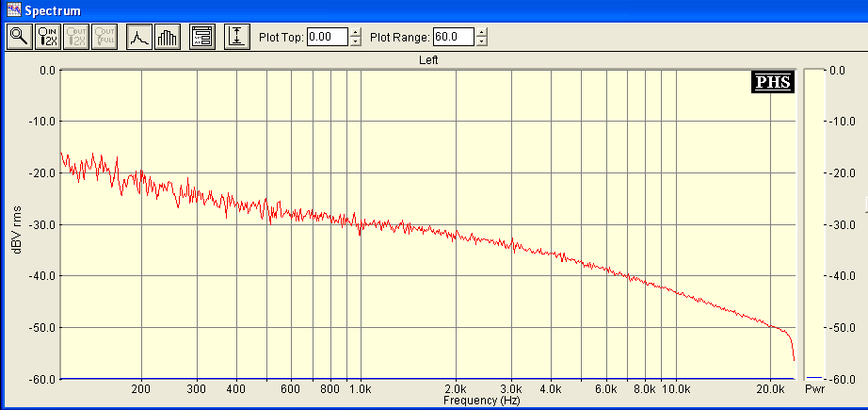Screen dimensions: 868x410
Task: Click the greyed Zoom Out Full button
Action: tap(104, 37)
